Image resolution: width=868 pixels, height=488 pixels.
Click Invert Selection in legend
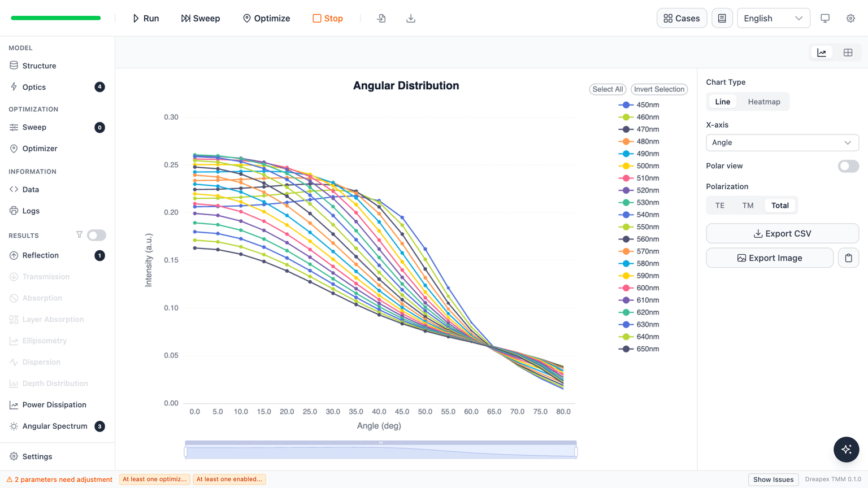pos(659,89)
